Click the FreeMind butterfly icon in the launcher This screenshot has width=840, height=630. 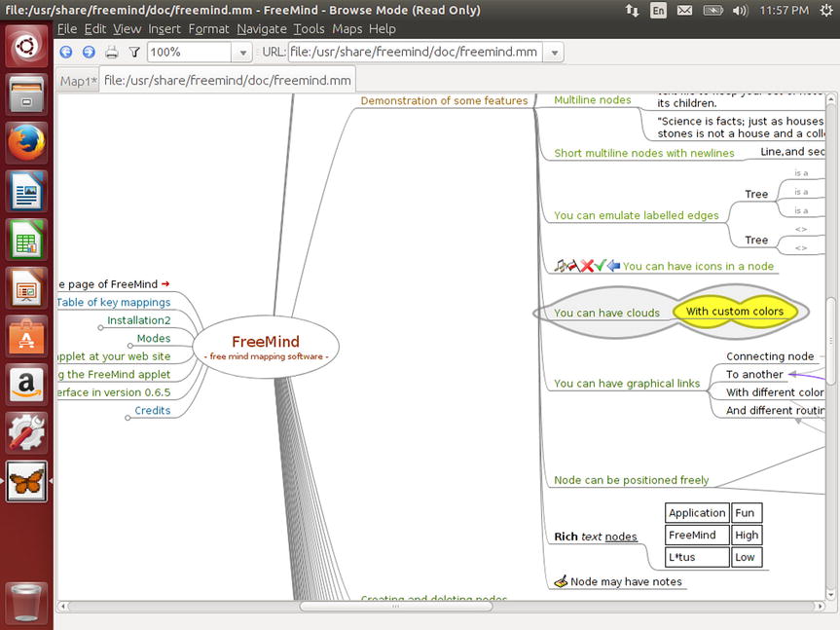coord(26,481)
